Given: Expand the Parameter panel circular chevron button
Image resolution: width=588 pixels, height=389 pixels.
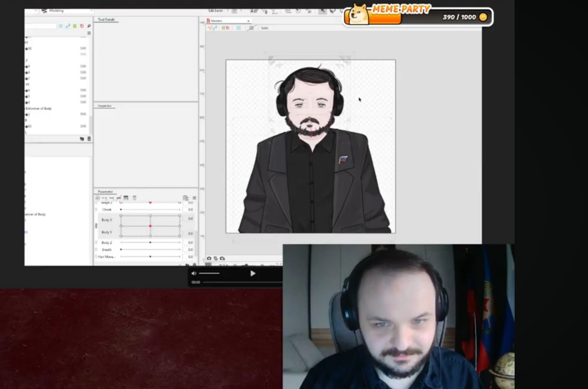Looking at the screenshot, I should pyautogui.click(x=97, y=198).
